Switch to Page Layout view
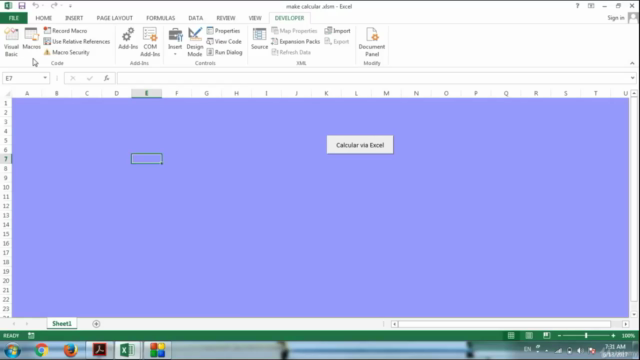 [x=529, y=336]
